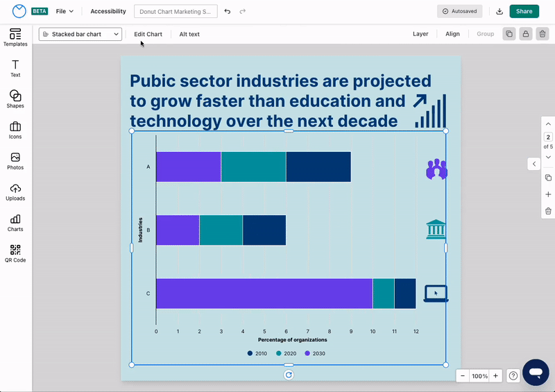Toggle the 2030 legend series
Image resolution: width=555 pixels, height=392 pixels.
point(314,353)
